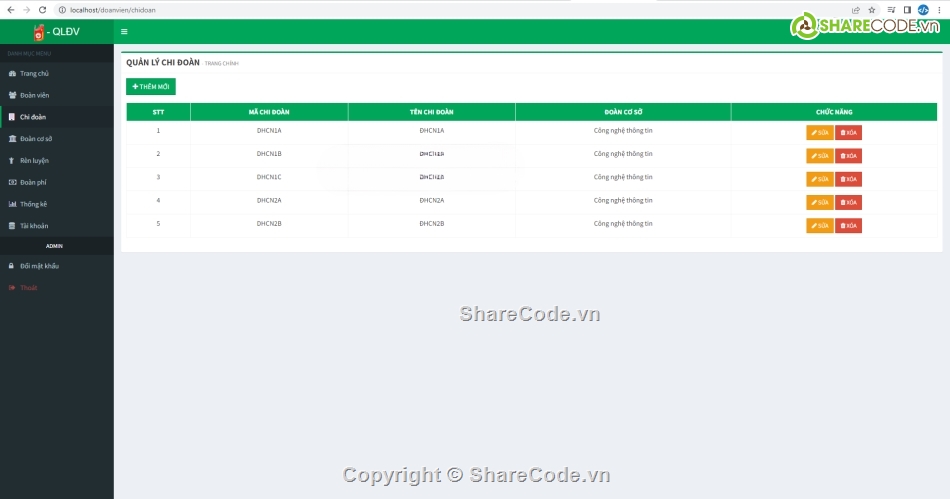
Task: Open Đoàn viên menu item
Action: point(57,95)
